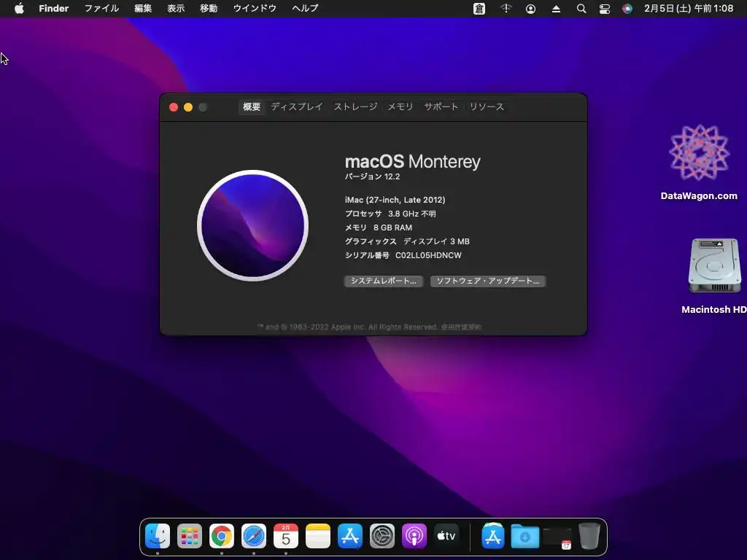Open Spotlight search in the menu bar
Image resolution: width=747 pixels, height=560 pixels.
581,9
